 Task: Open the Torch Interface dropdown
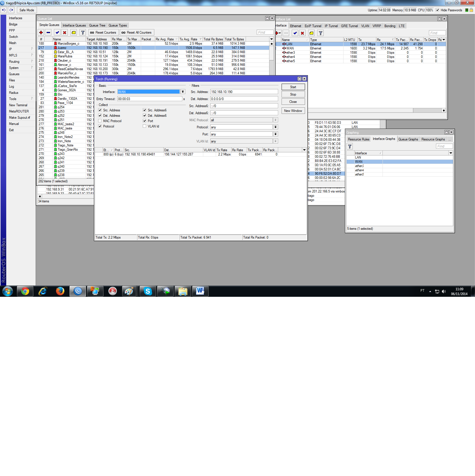tap(183, 92)
